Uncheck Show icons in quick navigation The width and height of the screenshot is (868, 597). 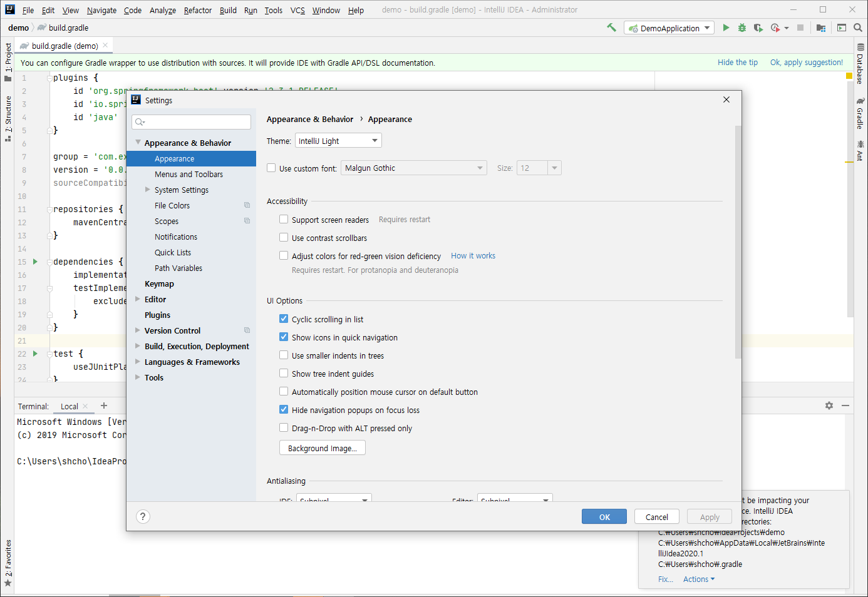click(284, 337)
